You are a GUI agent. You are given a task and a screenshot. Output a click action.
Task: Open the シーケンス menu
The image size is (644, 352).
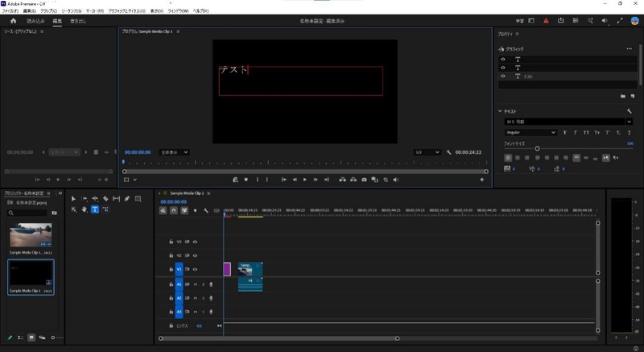[x=71, y=11]
